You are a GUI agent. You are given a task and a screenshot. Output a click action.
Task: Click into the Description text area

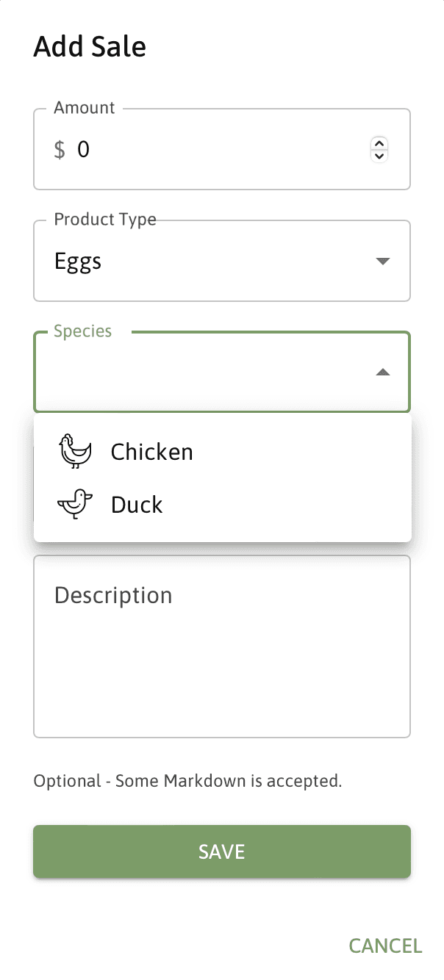(222, 646)
